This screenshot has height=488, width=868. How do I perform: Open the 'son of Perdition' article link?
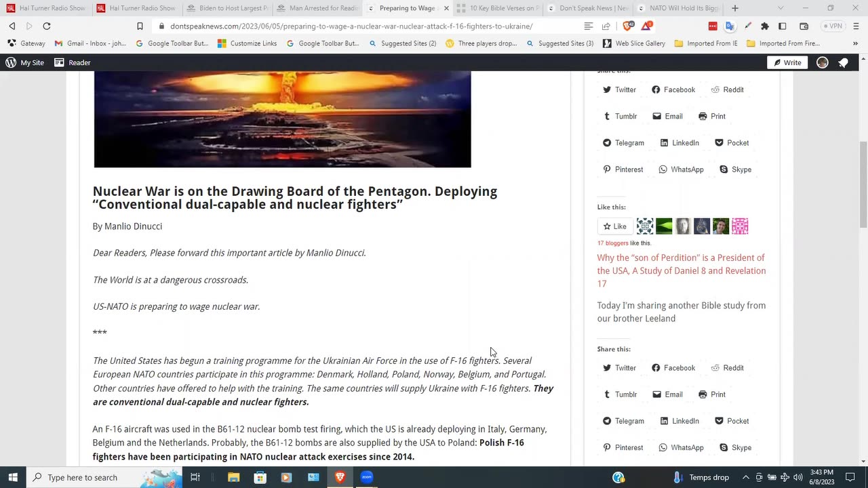[x=682, y=270]
